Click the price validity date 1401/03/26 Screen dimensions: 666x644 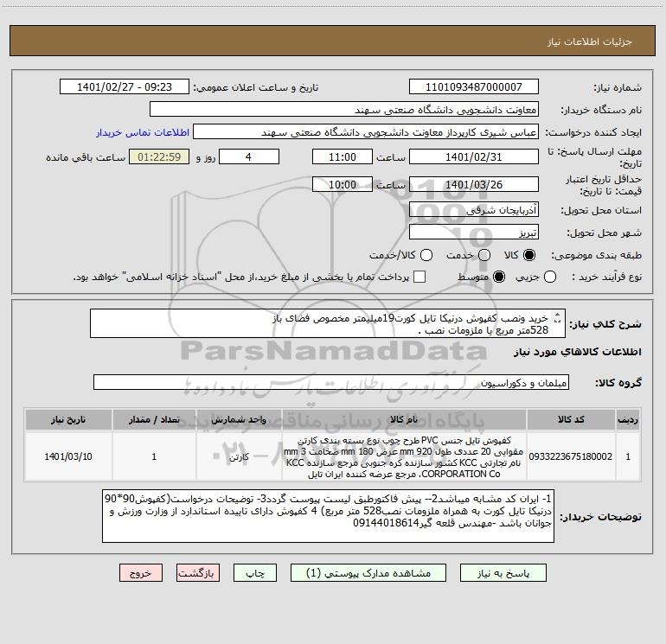[x=474, y=184]
